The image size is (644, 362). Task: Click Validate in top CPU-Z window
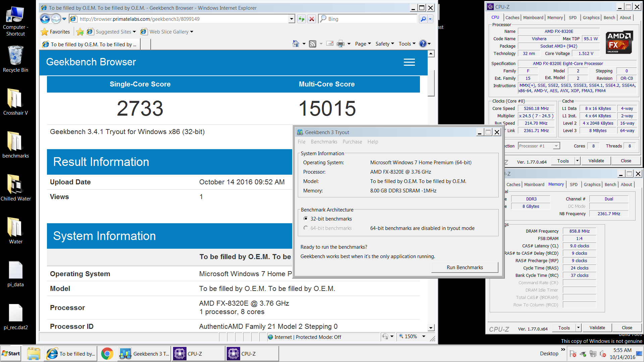[x=596, y=161]
